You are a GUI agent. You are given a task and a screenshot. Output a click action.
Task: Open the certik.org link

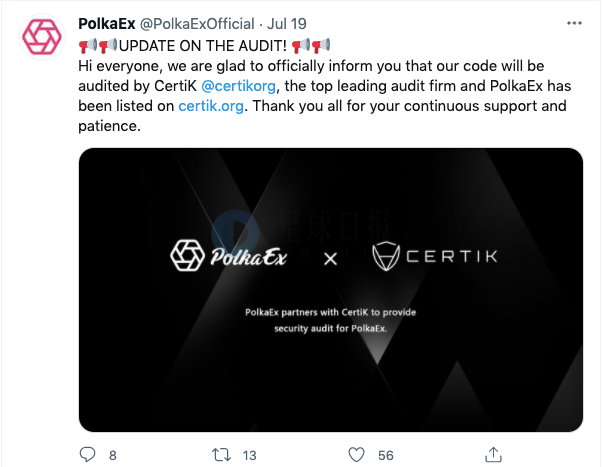(211, 106)
